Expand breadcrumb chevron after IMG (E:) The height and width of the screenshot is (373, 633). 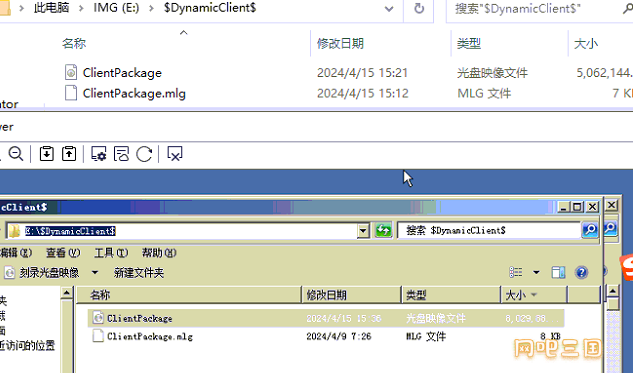pyautogui.click(x=151, y=8)
